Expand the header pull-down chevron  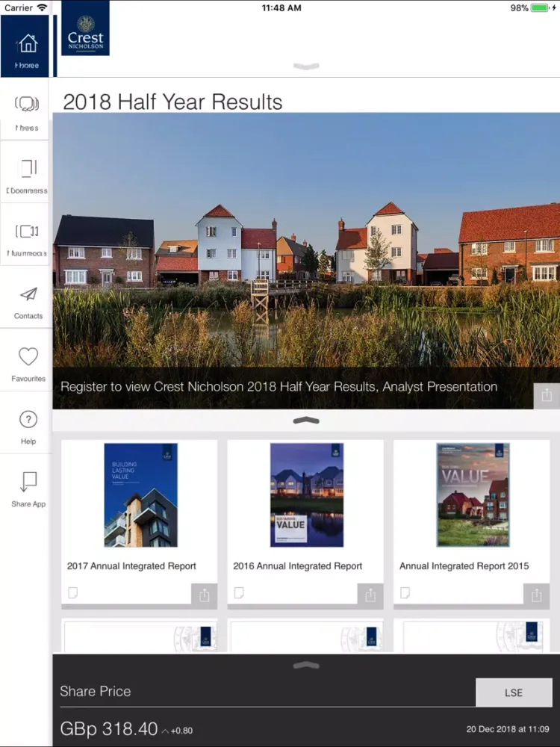click(306, 66)
